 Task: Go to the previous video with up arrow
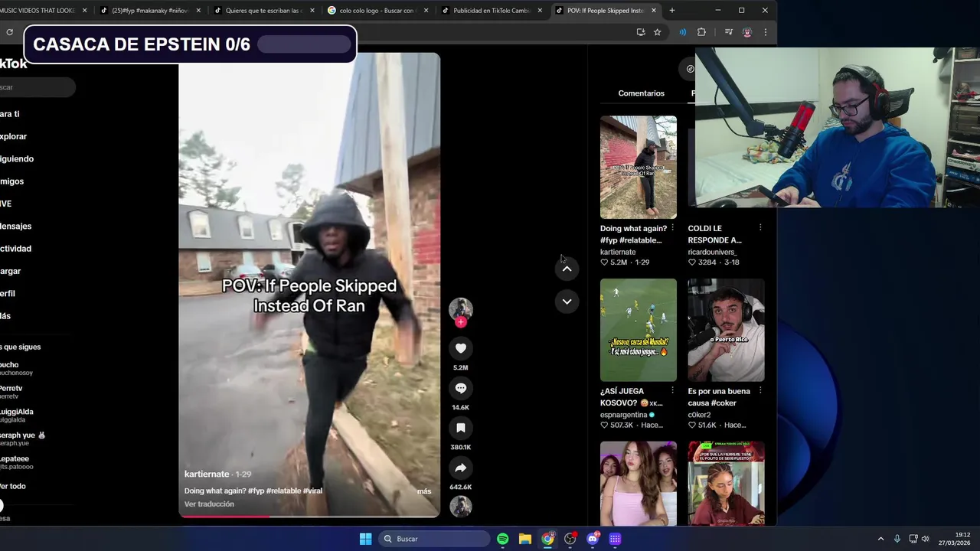point(567,269)
